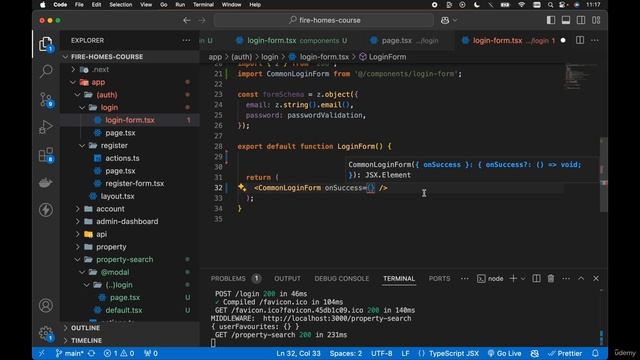Click the fire-homes-course command center search
Screen dimensions: 640x360
click(x=324, y=20)
